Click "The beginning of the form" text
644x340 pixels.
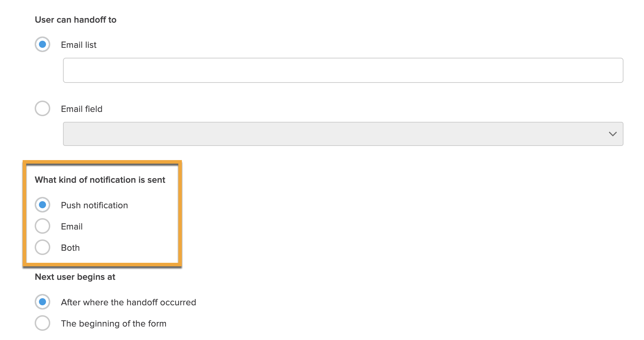pyautogui.click(x=113, y=324)
